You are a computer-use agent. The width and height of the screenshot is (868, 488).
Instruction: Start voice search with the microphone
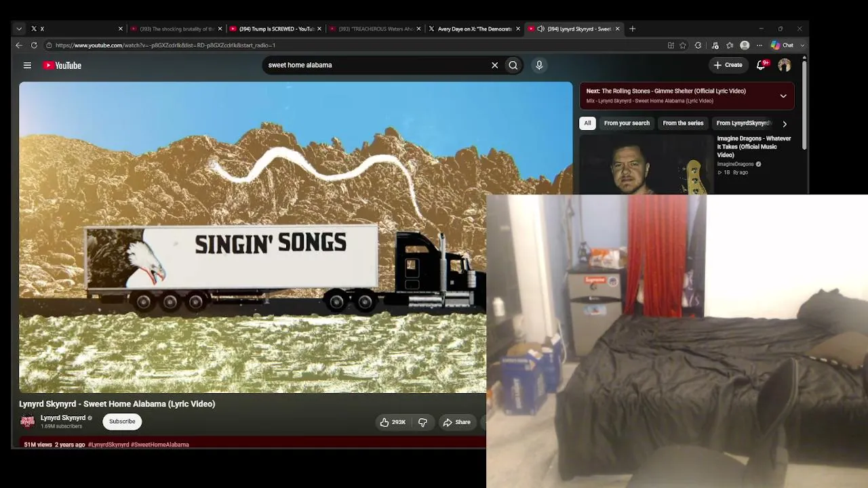tap(539, 65)
